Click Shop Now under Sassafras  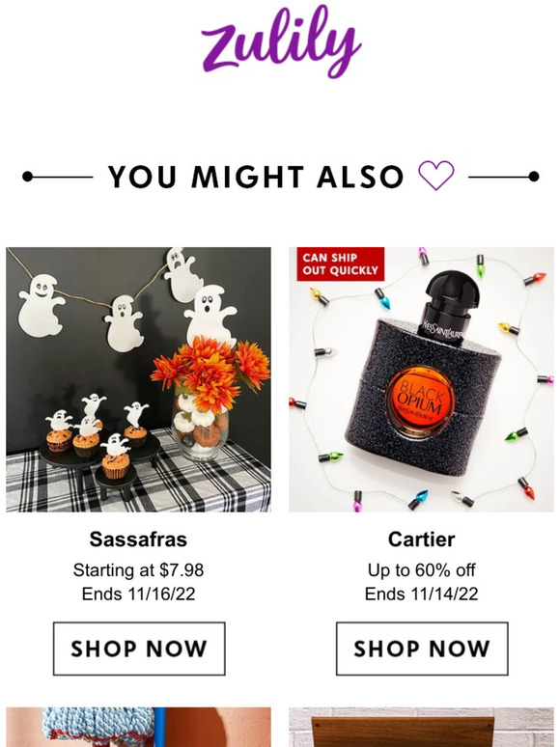pos(139,649)
